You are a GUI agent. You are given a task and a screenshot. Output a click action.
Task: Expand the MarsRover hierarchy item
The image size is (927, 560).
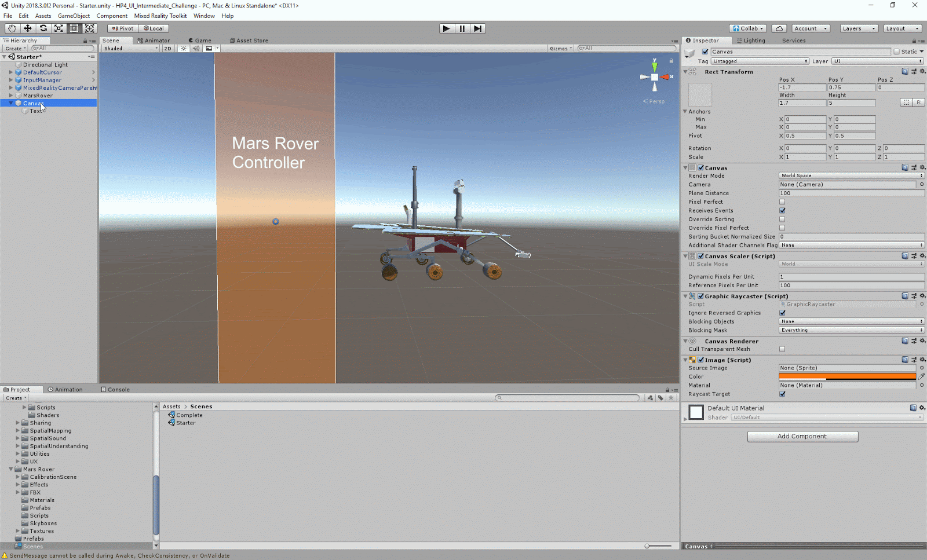point(11,96)
